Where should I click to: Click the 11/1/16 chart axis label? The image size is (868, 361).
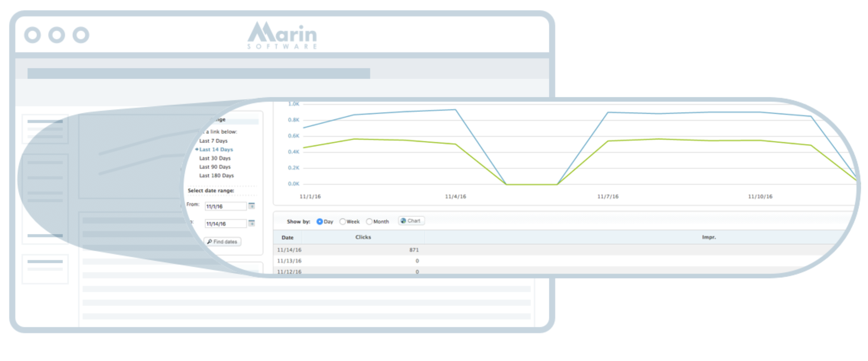point(310,196)
